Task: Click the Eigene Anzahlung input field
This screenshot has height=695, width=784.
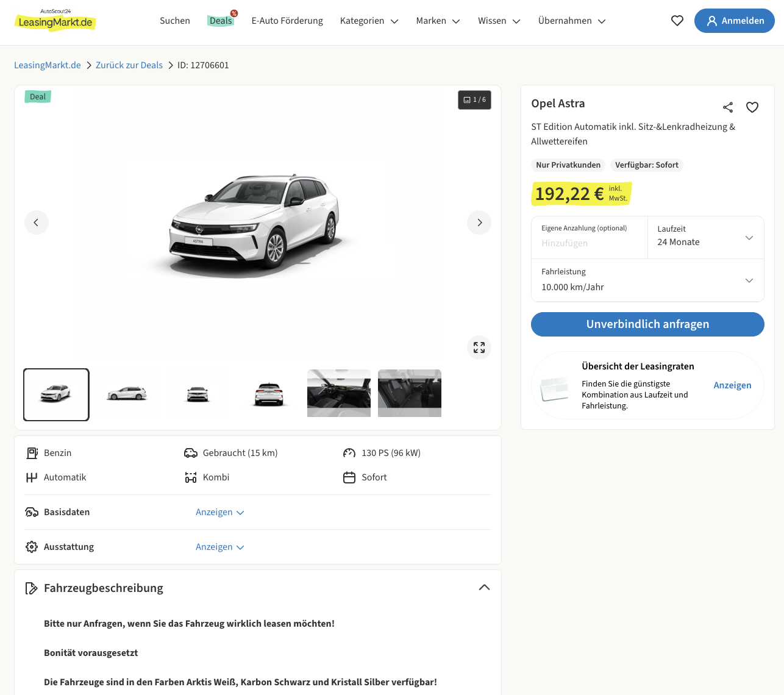Action: pos(589,243)
